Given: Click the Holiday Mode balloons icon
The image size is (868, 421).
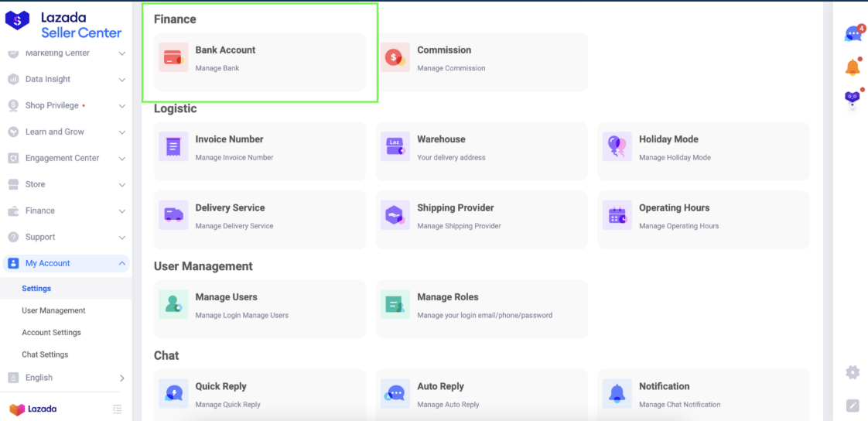Looking at the screenshot, I should [617, 146].
